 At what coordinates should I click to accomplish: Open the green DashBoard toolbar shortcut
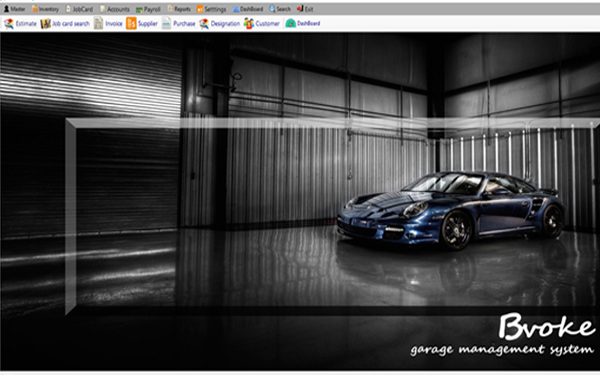(303, 24)
